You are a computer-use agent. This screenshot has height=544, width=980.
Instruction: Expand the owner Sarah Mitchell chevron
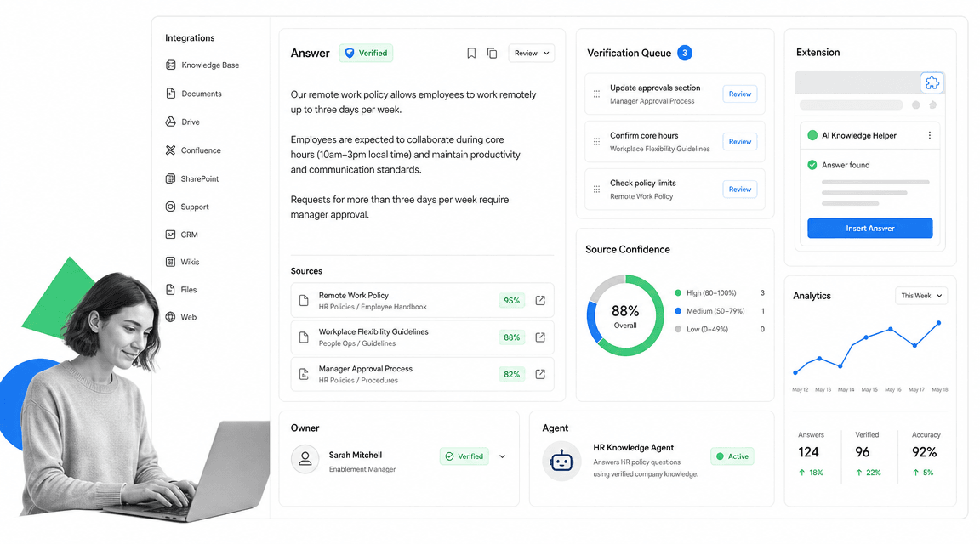pyautogui.click(x=503, y=456)
